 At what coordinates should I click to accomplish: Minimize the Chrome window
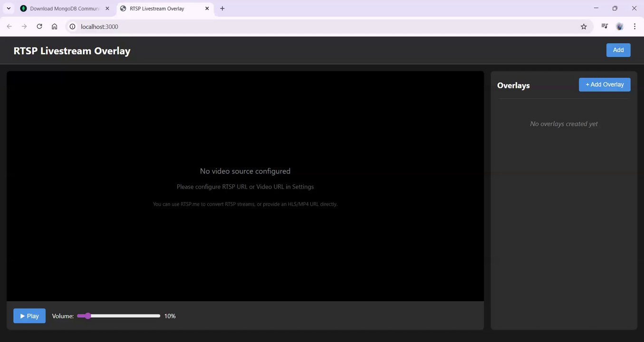(x=596, y=8)
